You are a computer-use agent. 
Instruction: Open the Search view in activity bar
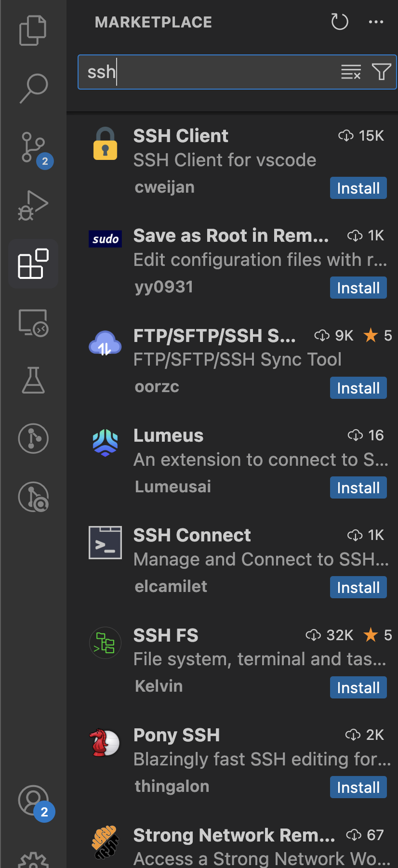point(33,88)
